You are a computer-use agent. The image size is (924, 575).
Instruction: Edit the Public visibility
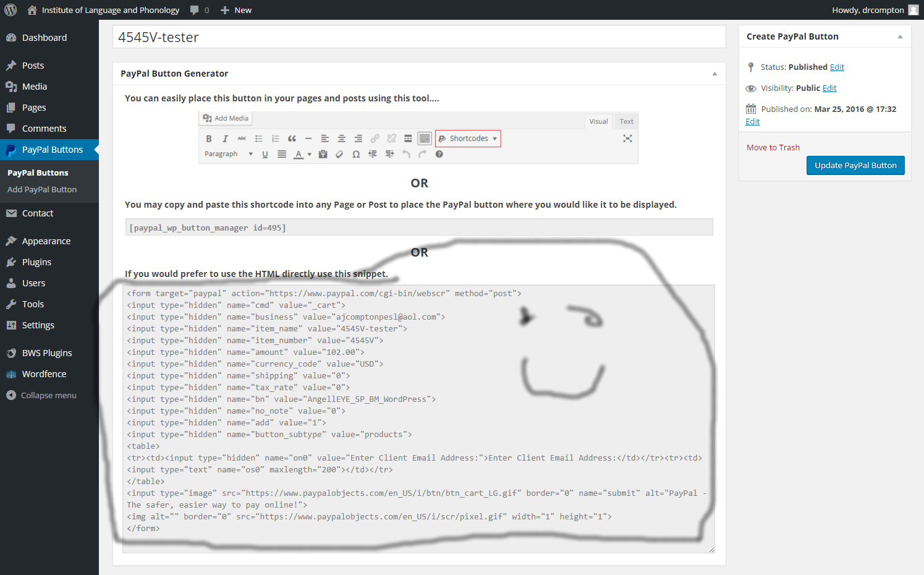[829, 88]
